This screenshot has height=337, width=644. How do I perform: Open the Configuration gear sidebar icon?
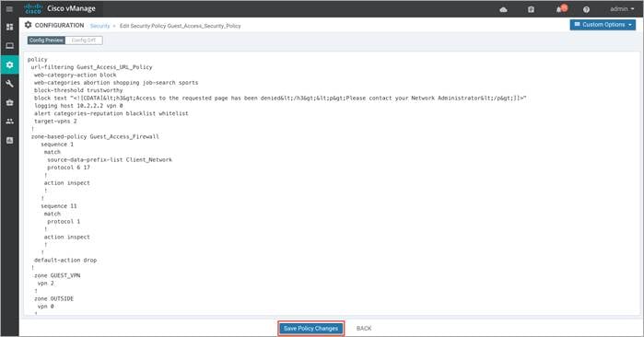9,64
